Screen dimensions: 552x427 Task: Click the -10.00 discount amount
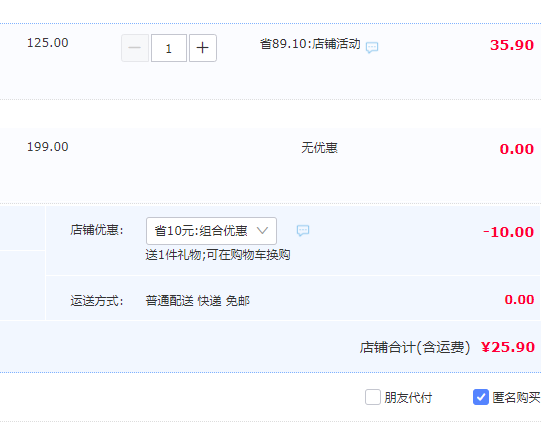[509, 232]
